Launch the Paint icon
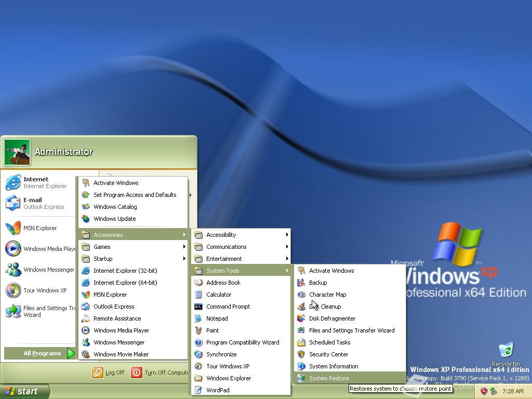 198,330
